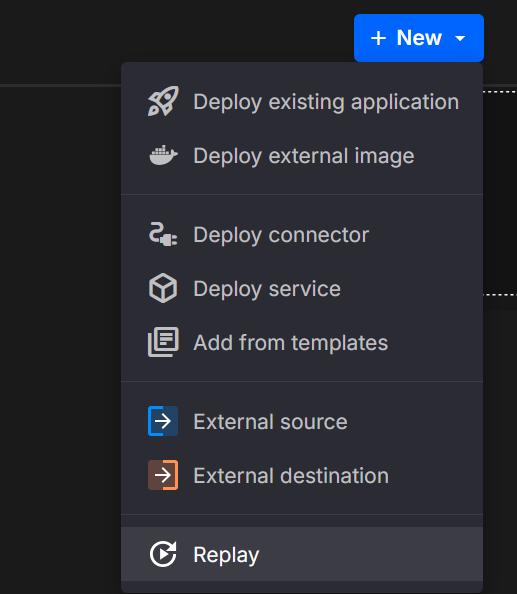Select Deploy connector from the menu
The height and width of the screenshot is (594, 517).
pos(302,235)
